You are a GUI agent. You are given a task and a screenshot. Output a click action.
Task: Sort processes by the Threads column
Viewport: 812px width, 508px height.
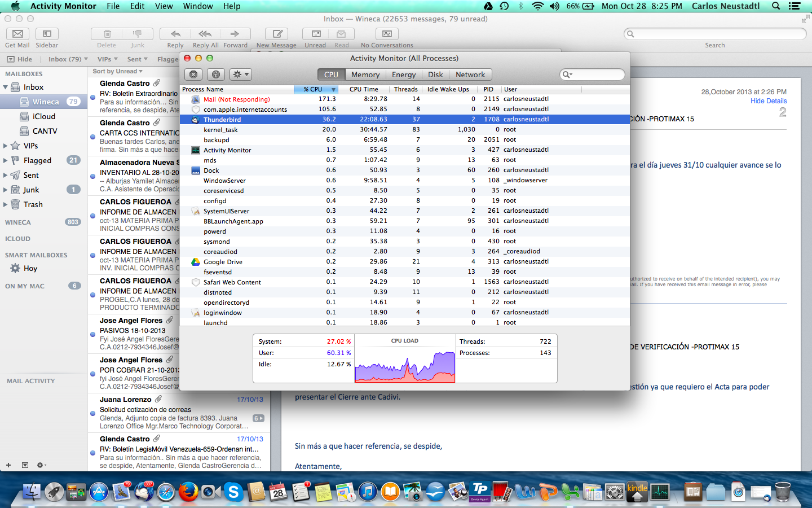pyautogui.click(x=405, y=89)
